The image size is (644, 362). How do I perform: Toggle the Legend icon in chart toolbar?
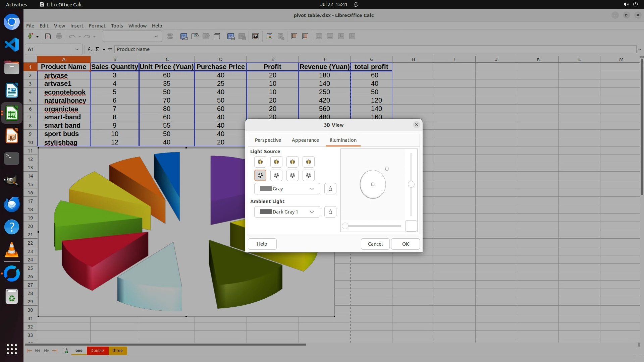pyautogui.click(x=269, y=36)
